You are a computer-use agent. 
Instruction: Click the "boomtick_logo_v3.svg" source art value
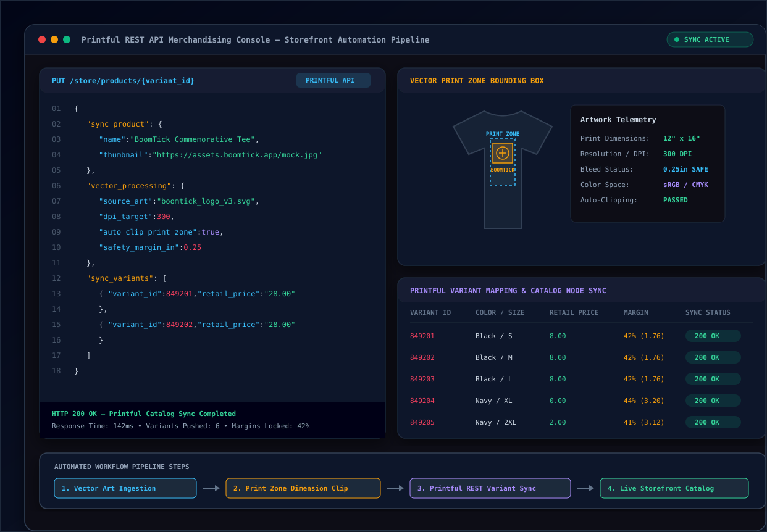coord(206,201)
